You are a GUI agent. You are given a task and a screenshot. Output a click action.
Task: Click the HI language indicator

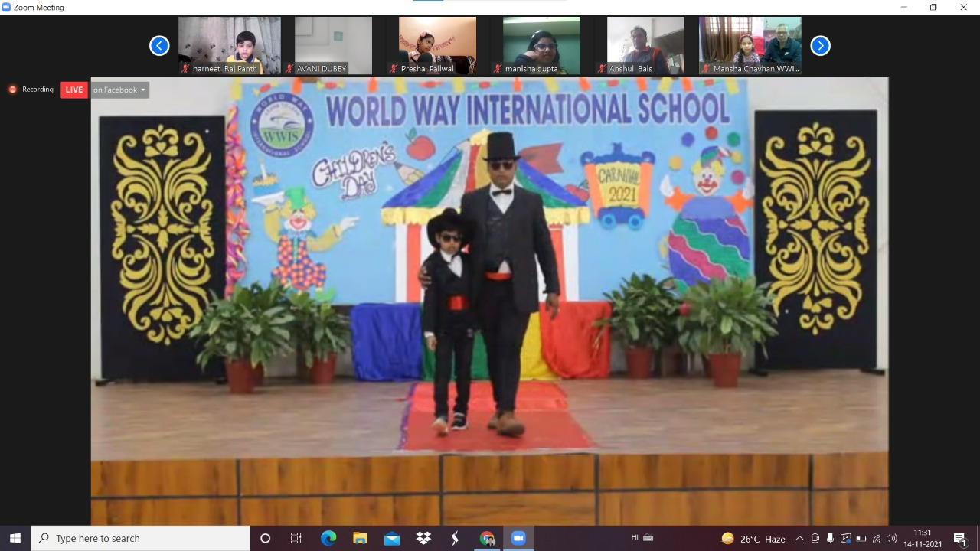click(635, 538)
